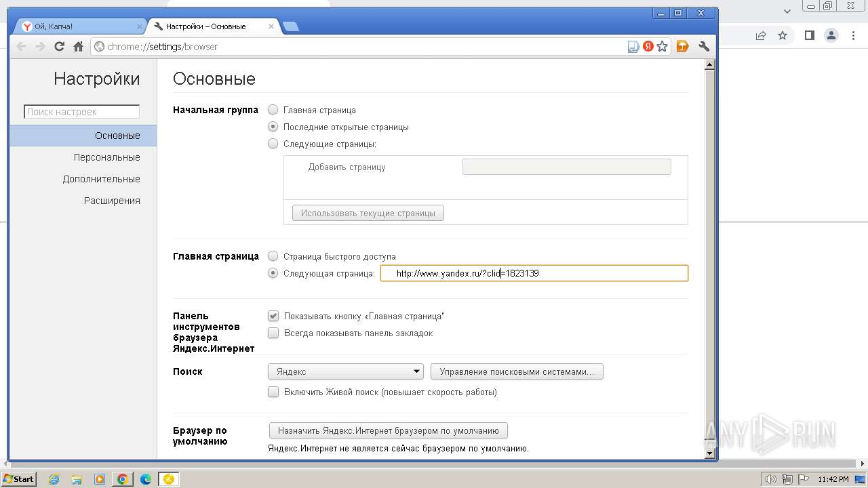Screen dimensions: 868x488
Task: Click the bookmark star in background Chrome window
Action: pyautogui.click(x=783, y=35)
